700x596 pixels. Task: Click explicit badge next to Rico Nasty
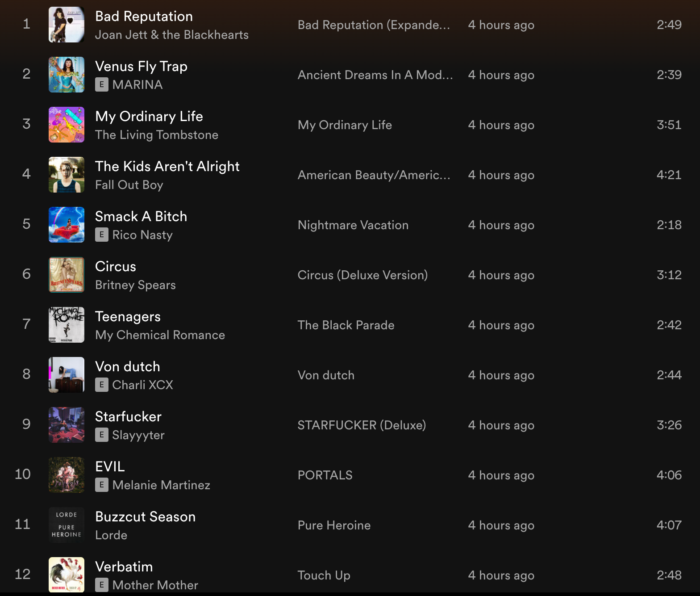coord(102,235)
